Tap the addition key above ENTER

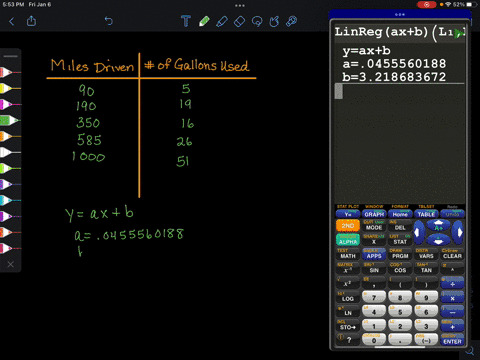click(x=452, y=327)
